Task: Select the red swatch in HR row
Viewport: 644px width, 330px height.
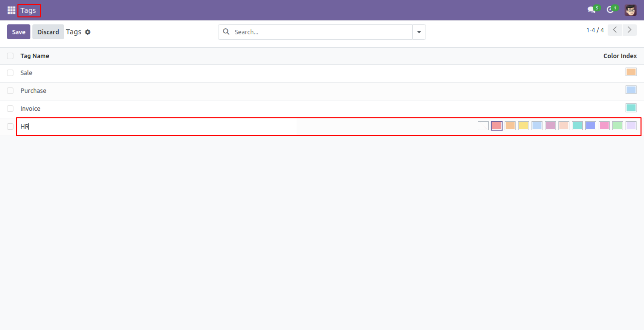Action: click(497, 126)
